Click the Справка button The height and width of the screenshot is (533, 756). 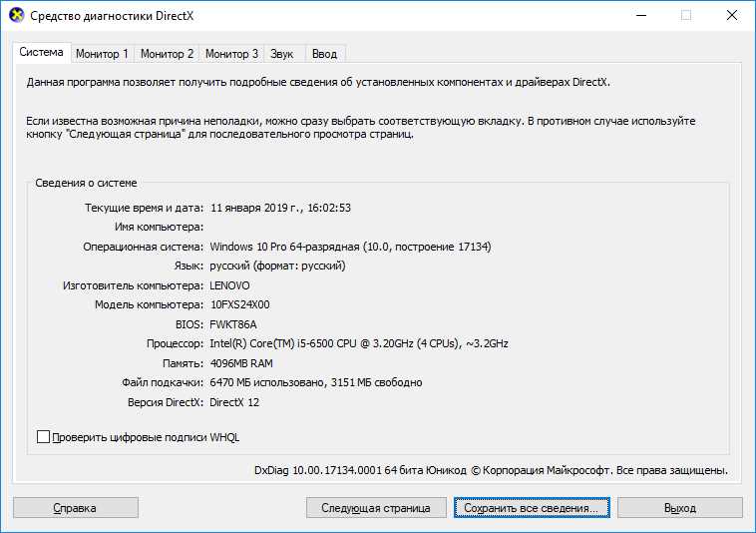click(76, 507)
